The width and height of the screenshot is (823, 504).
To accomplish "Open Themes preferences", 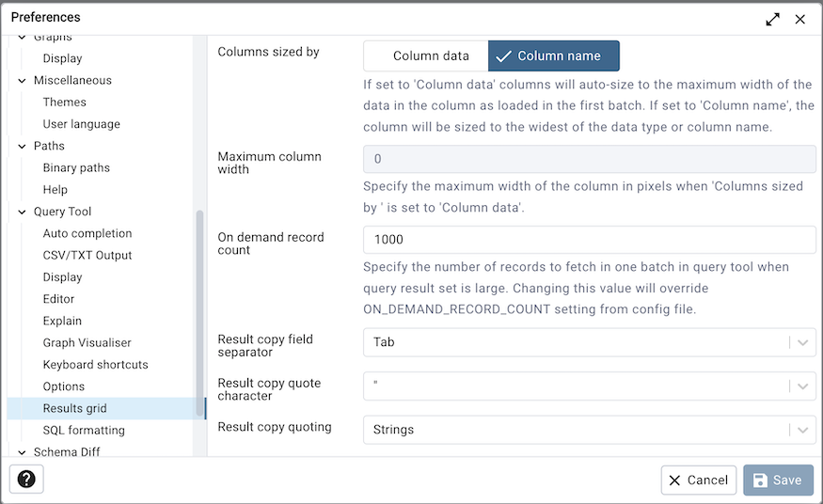I will 65,102.
